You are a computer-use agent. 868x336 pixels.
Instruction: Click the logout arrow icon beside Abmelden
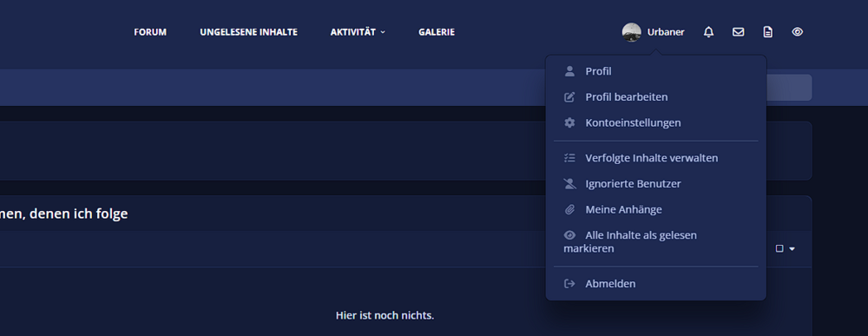pos(569,283)
